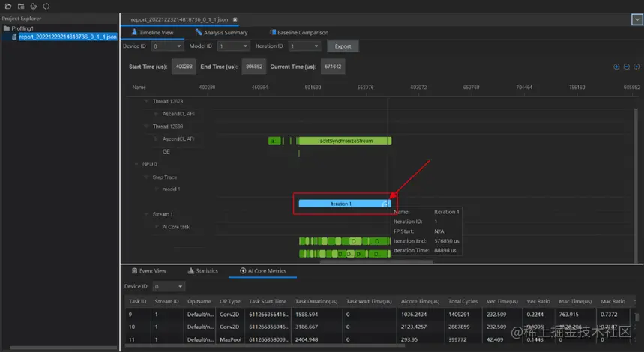Collapse the Step Trace node
This screenshot has height=352, width=644.
point(145,177)
